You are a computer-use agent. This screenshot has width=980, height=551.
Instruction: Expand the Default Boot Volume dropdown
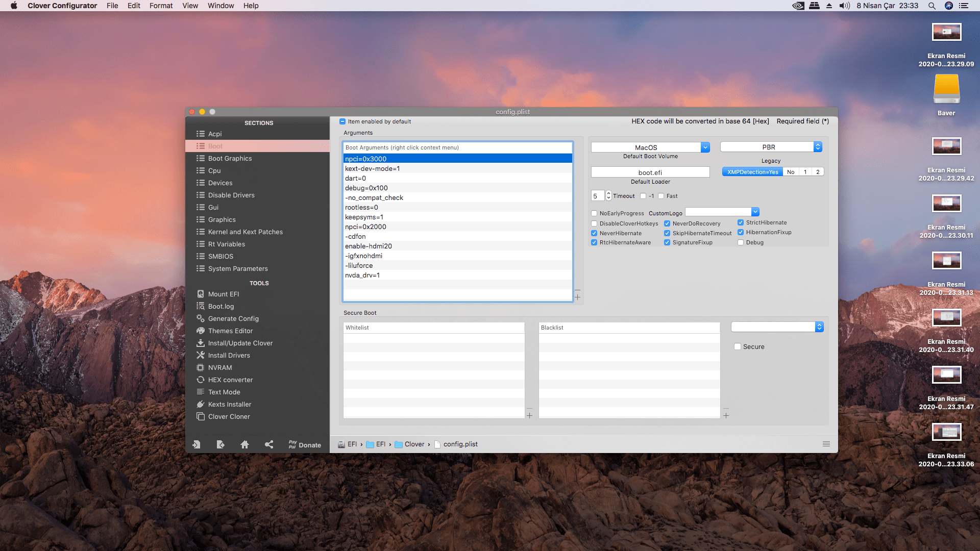pyautogui.click(x=705, y=147)
